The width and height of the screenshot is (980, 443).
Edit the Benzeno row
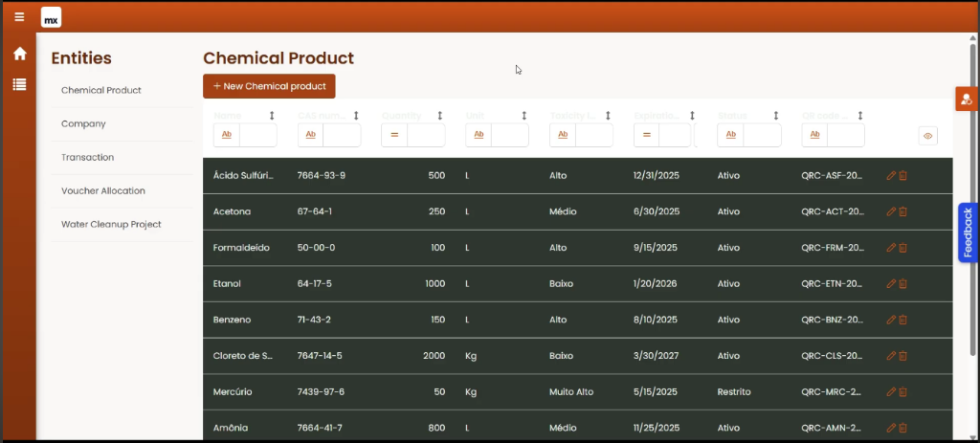(891, 320)
